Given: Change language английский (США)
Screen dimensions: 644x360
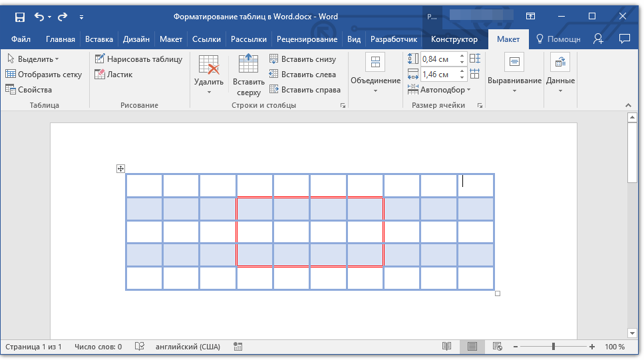Looking at the screenshot, I should (x=188, y=347).
